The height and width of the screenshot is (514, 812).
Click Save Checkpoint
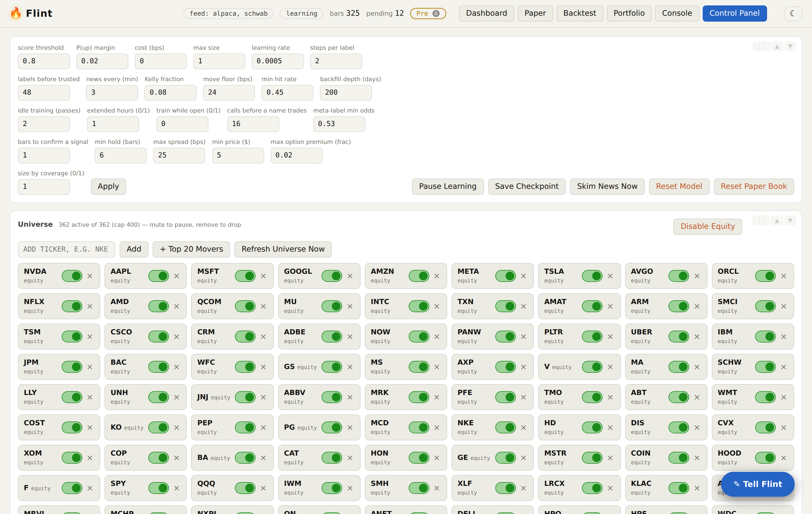(x=527, y=186)
